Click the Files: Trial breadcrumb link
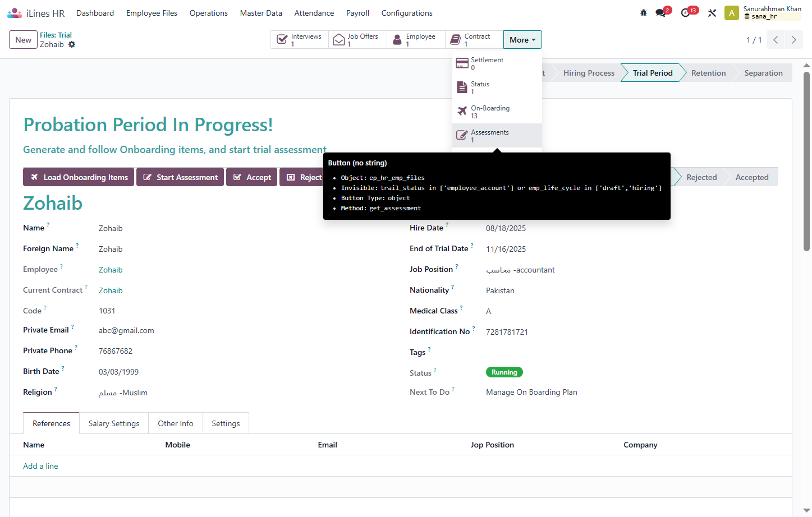The width and height of the screenshot is (812, 517). [56, 35]
